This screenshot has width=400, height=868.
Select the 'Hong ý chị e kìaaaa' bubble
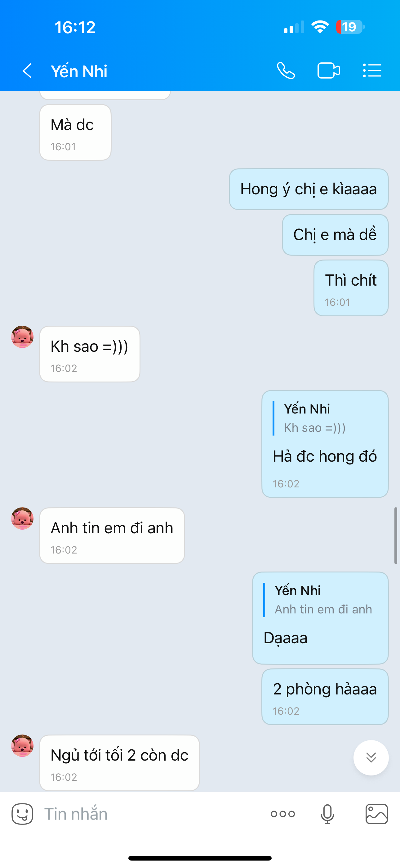click(309, 189)
